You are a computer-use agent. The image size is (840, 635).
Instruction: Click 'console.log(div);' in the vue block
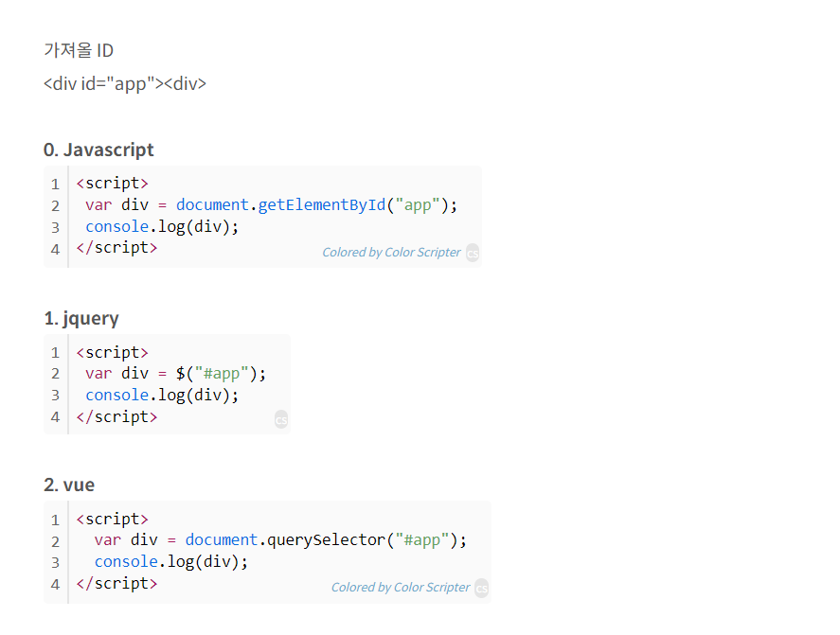coord(171,561)
